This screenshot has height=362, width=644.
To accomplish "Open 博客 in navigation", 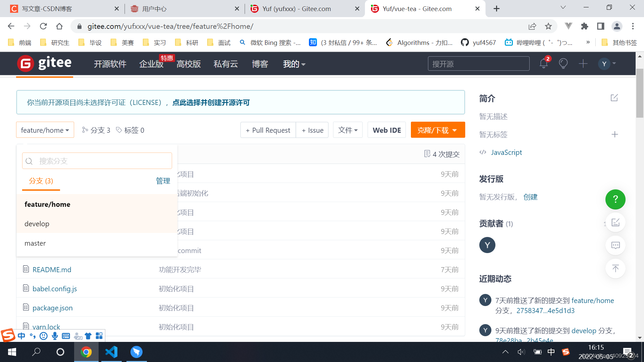I will click(260, 64).
